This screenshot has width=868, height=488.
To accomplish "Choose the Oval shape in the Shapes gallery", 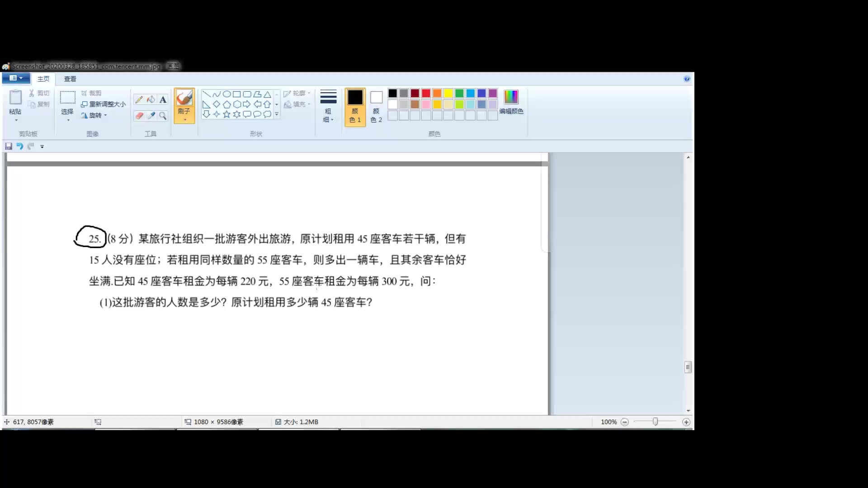I will [x=226, y=94].
